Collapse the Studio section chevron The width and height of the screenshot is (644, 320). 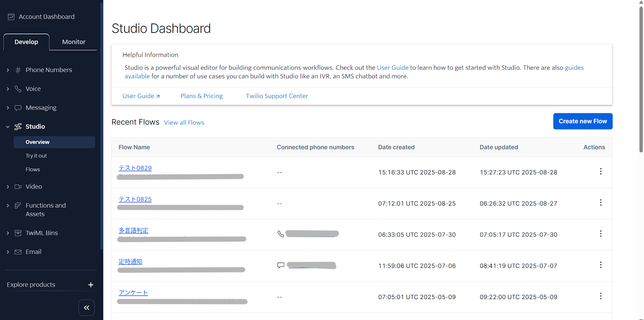8,127
